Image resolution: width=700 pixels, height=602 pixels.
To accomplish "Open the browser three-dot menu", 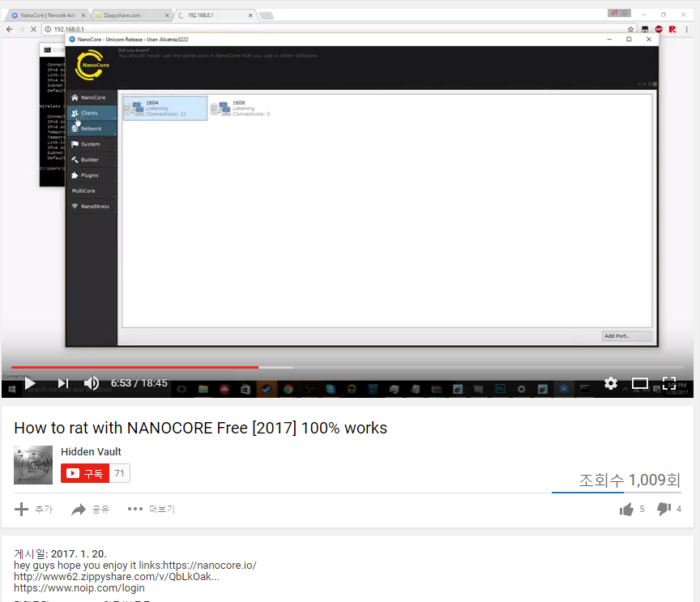I will tap(686, 29).
